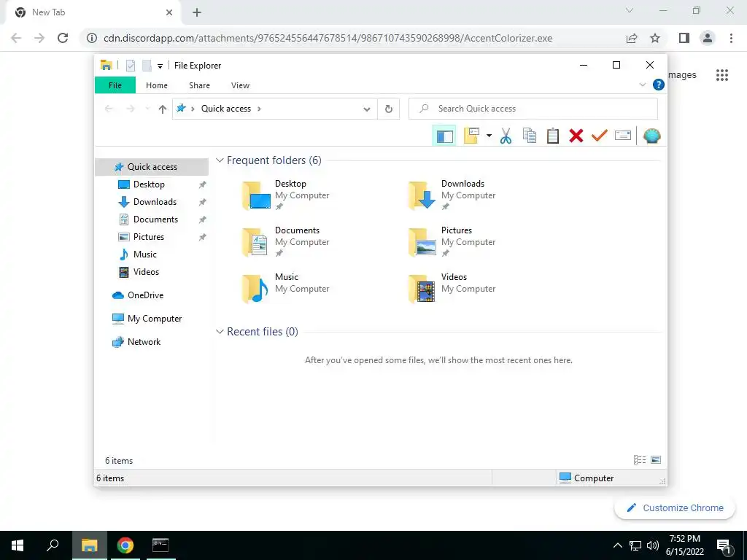Reload the Chrome page
The image size is (747, 560).
pos(63,38)
